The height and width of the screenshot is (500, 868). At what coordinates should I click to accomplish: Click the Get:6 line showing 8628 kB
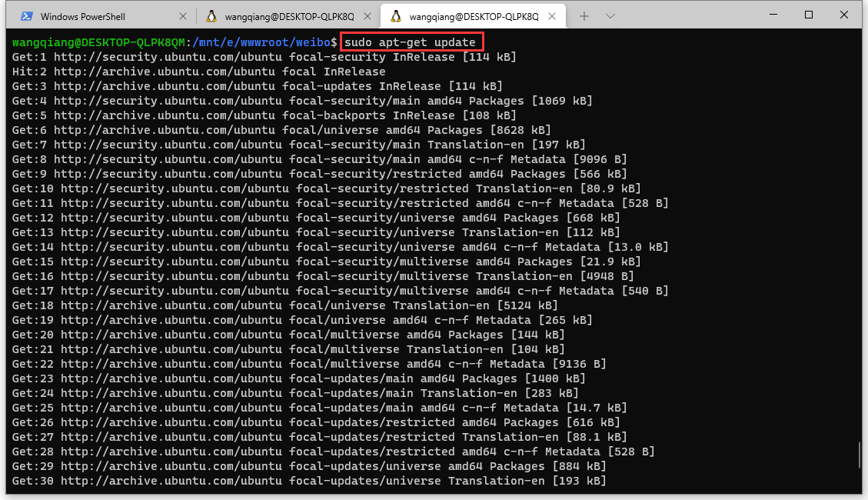(281, 130)
